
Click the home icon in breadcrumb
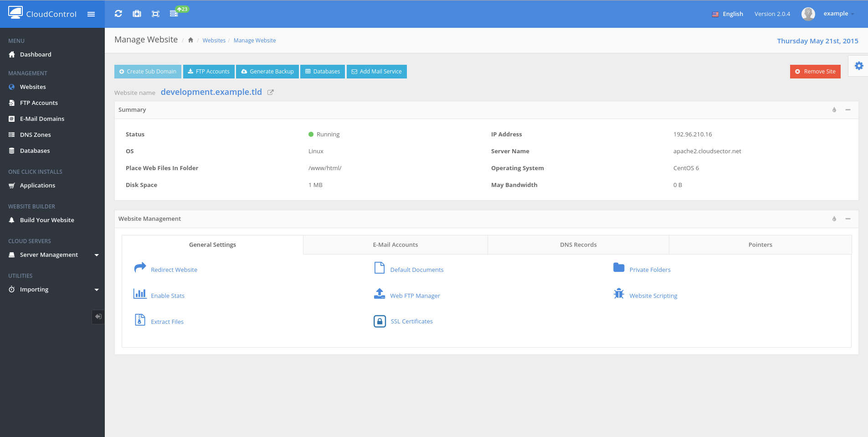pyautogui.click(x=190, y=40)
